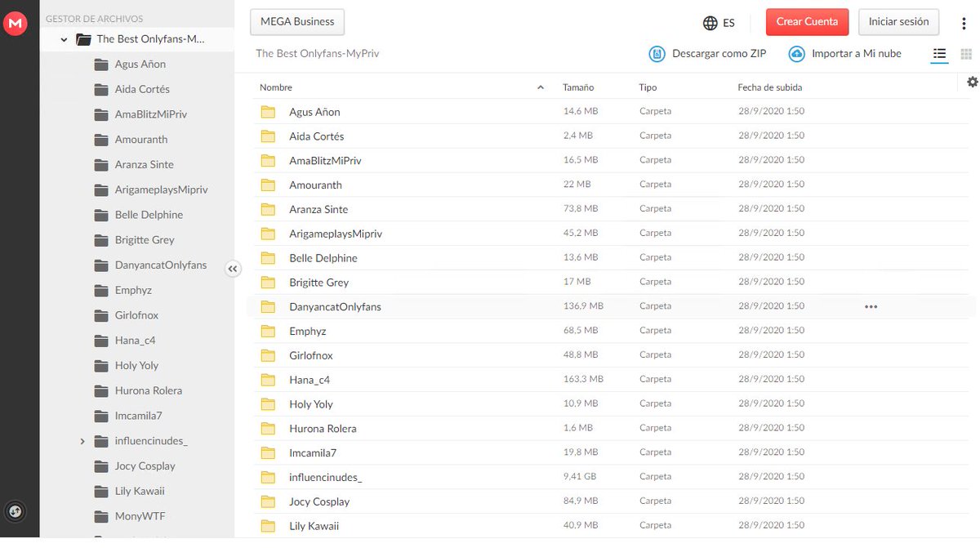980x548 pixels.
Task: Click the 9,41 GB size value
Action: [x=580, y=476]
